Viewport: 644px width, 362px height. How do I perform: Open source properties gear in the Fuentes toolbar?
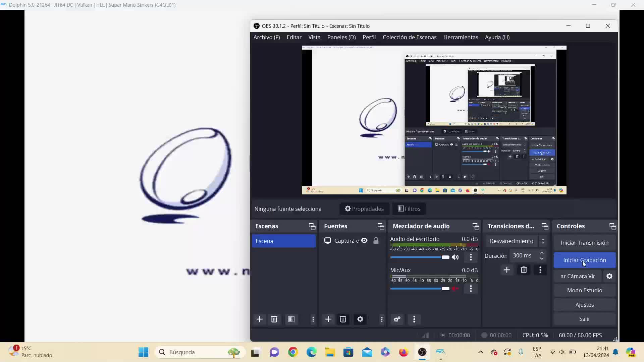tap(360, 319)
